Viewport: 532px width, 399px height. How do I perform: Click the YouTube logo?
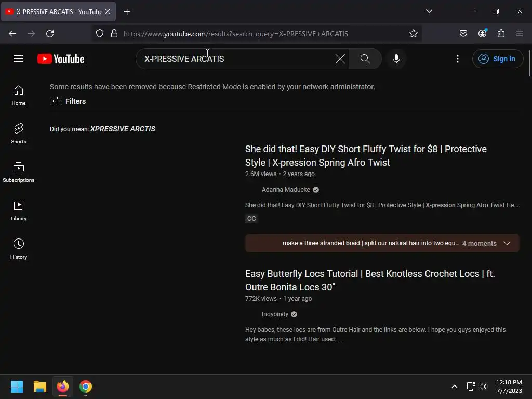pyautogui.click(x=61, y=59)
